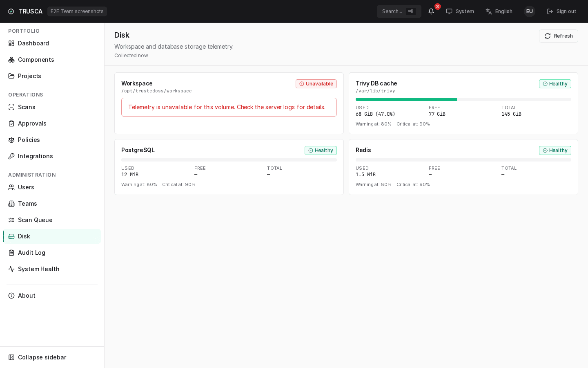Click the E2E Team screenshots badge
The height and width of the screenshot is (368, 588).
77,11
